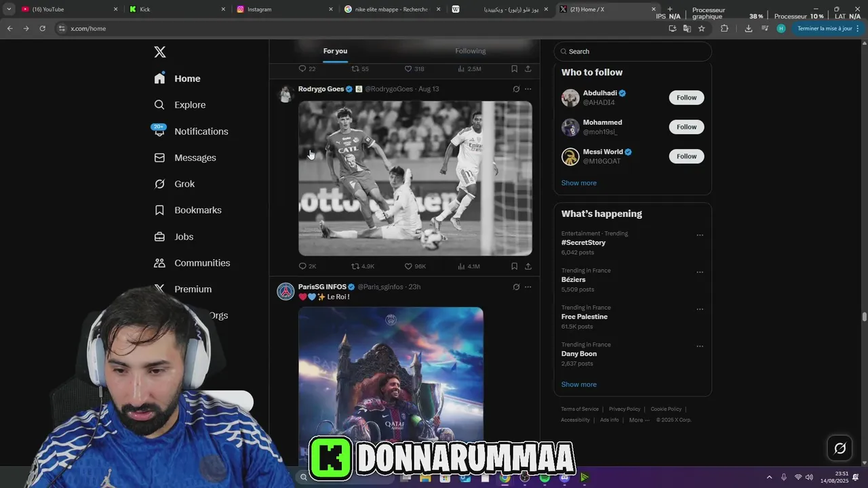Open more options for Free Palestine trend

700,310
